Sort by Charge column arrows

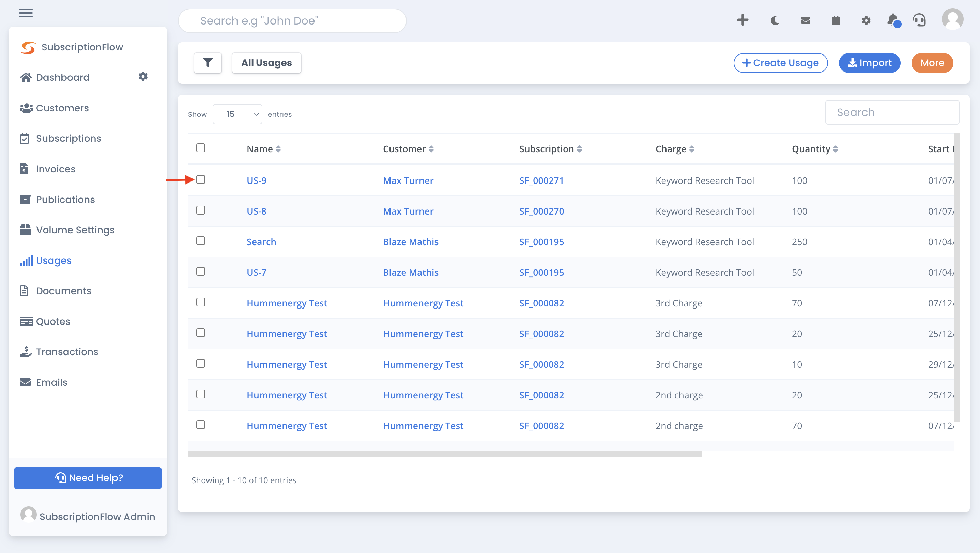point(692,149)
